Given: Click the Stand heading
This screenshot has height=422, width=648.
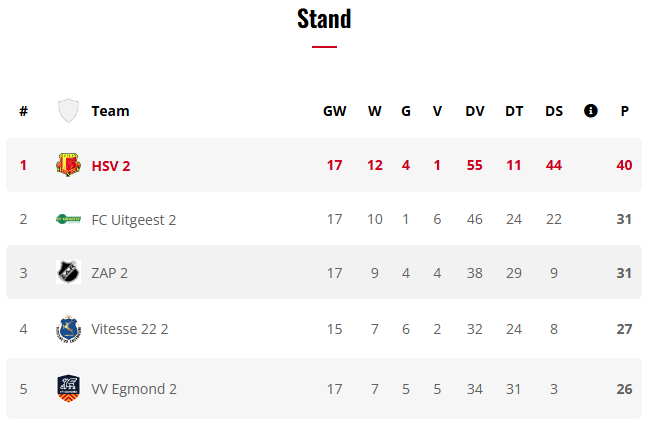Looking at the screenshot, I should (324, 18).
